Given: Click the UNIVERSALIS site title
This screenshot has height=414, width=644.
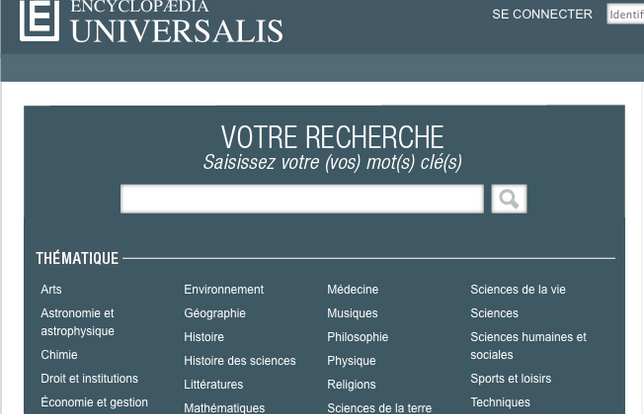Looking at the screenshot, I should [x=177, y=31].
